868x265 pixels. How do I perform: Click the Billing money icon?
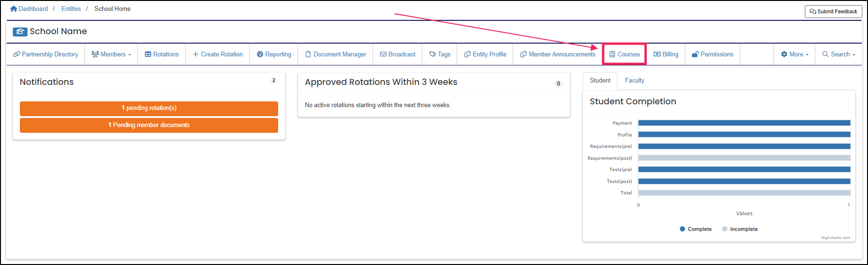pos(657,54)
